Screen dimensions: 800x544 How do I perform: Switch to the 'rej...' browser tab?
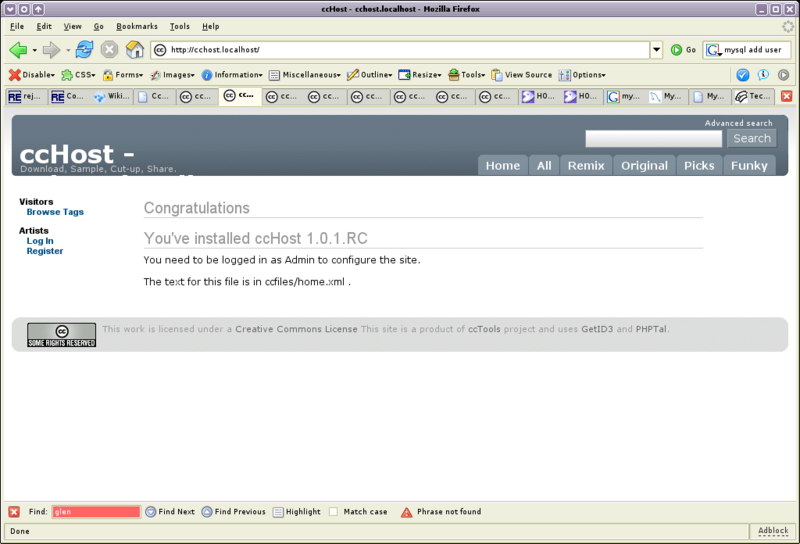coord(27,96)
